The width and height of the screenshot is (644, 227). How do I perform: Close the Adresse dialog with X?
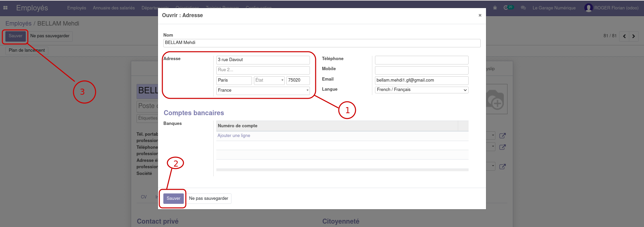pos(480,15)
